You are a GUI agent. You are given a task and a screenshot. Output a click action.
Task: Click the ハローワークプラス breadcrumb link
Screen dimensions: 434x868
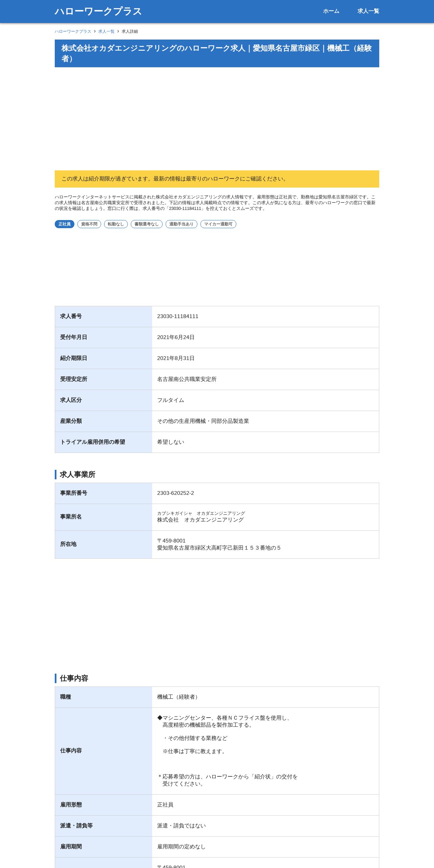pos(73,31)
